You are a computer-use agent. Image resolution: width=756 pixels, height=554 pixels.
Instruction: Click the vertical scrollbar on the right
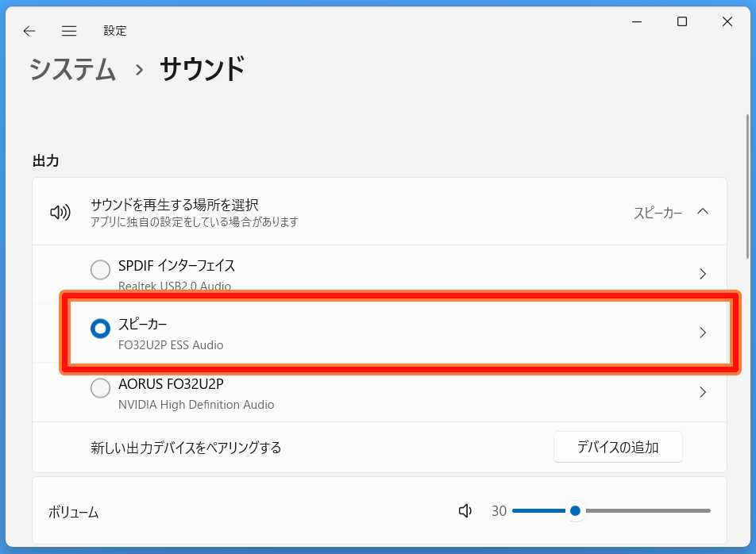[748, 187]
